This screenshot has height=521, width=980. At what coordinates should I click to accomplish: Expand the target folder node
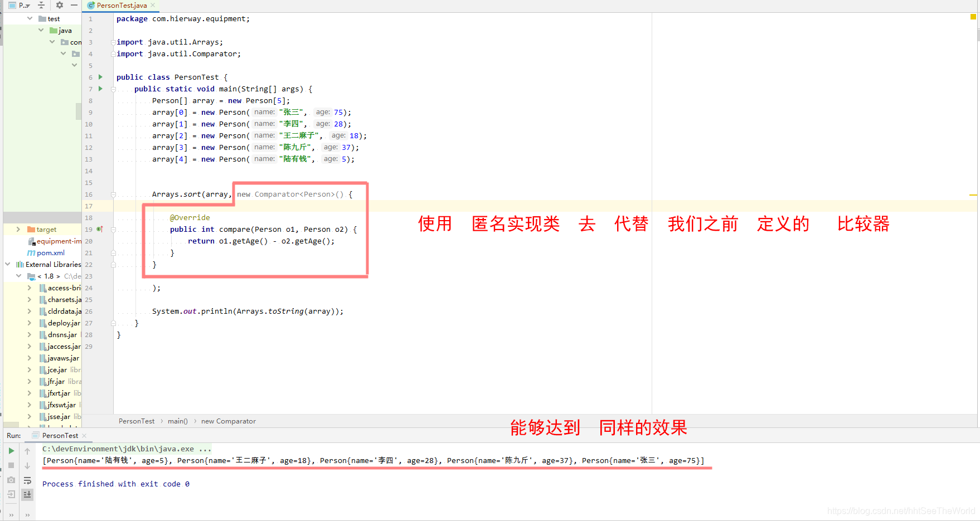click(x=18, y=229)
